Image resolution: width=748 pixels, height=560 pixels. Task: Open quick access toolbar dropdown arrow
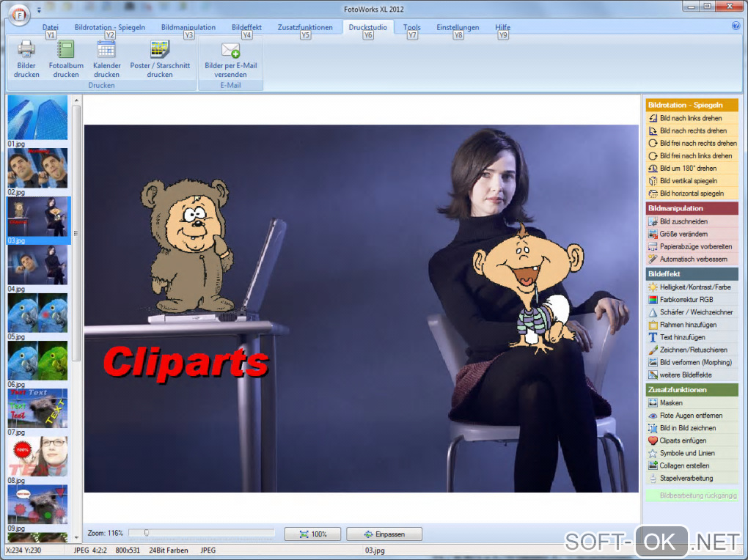tap(39, 10)
